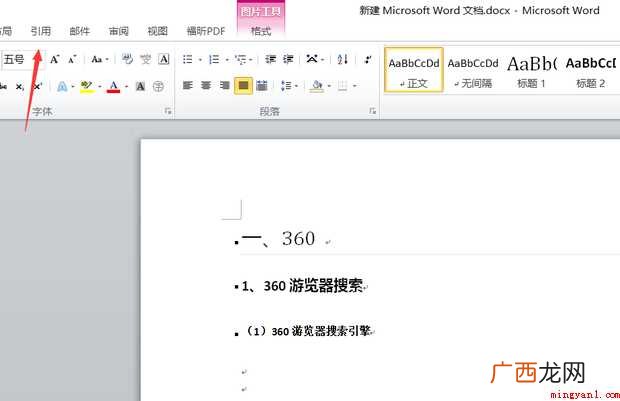This screenshot has width=620, height=401.
Task: Switch to the 视图 tab
Action: (157, 31)
